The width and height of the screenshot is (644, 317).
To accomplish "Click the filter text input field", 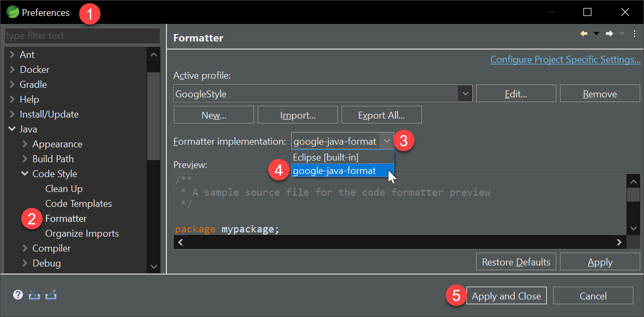I will 82,36.
